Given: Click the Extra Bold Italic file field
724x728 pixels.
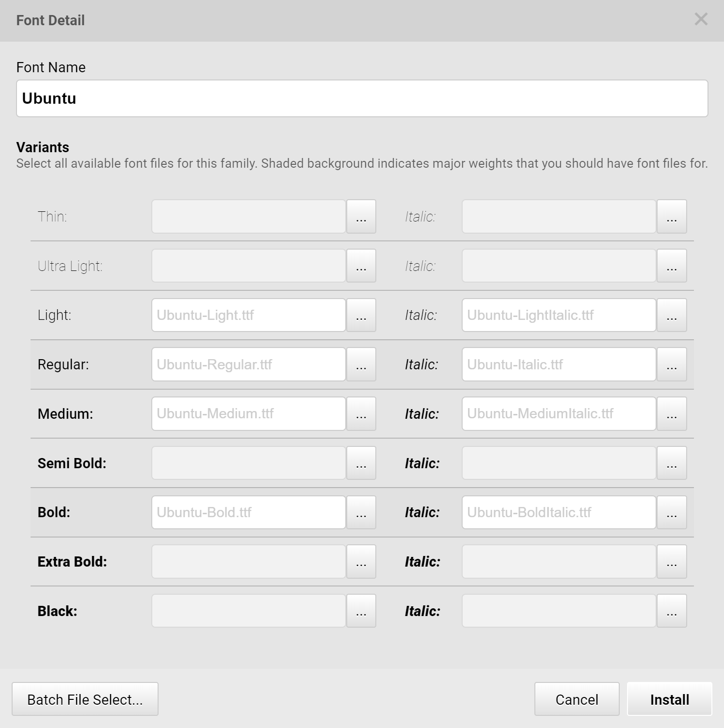Looking at the screenshot, I should tap(559, 562).
